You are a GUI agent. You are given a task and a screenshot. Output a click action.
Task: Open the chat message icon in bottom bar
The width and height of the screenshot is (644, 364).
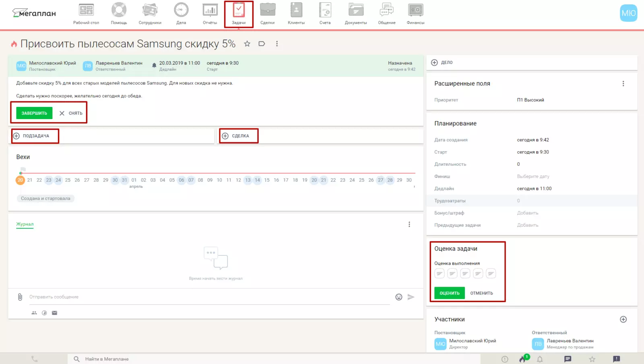pyautogui.click(x=568, y=359)
